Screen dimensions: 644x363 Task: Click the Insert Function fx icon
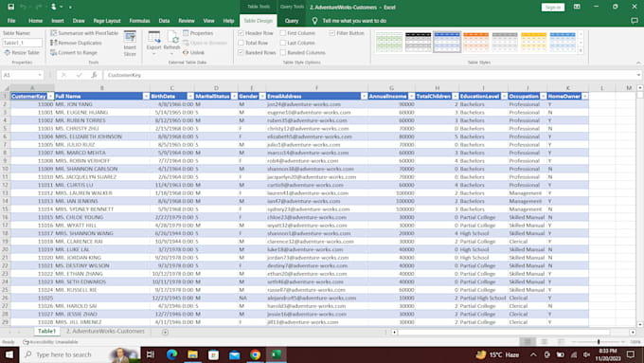click(94, 75)
